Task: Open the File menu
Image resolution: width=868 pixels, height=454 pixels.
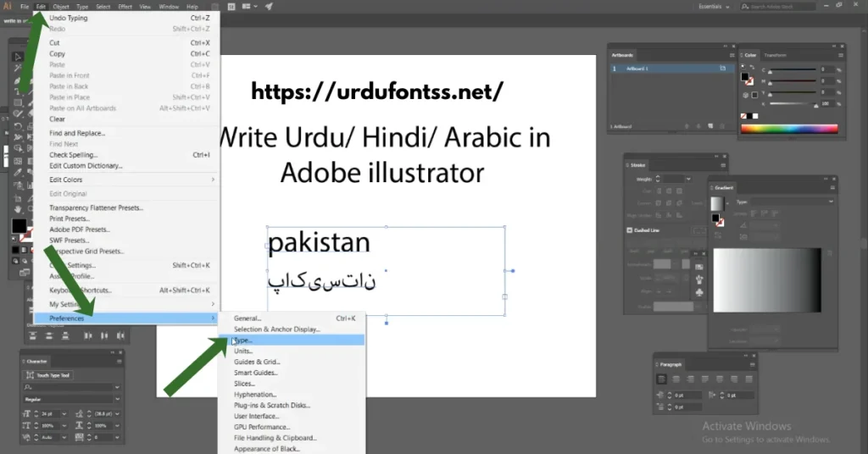Action: click(25, 7)
